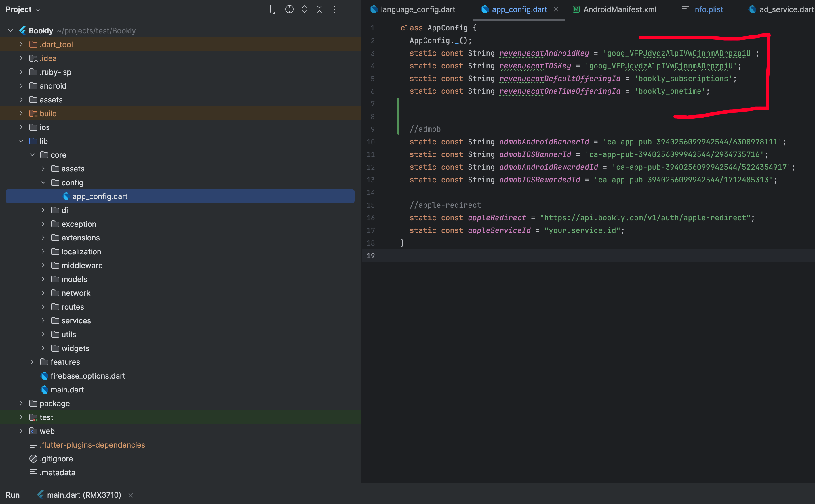815x504 pixels.
Task: Click the New File or Directory plus icon
Action: [x=271, y=9]
